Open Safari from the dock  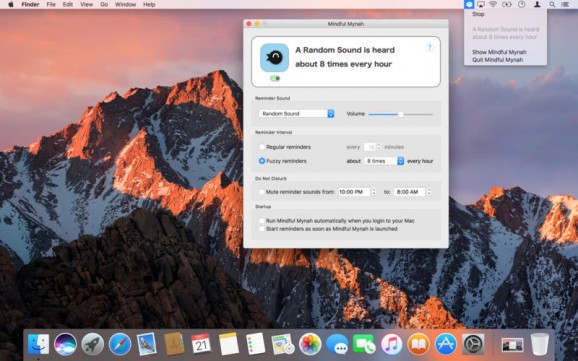120,344
